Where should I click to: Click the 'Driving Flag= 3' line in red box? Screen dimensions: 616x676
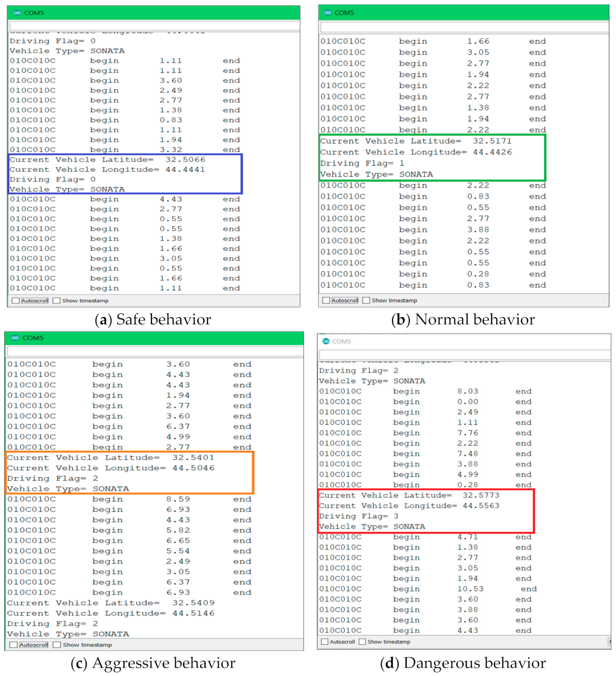pos(359,516)
